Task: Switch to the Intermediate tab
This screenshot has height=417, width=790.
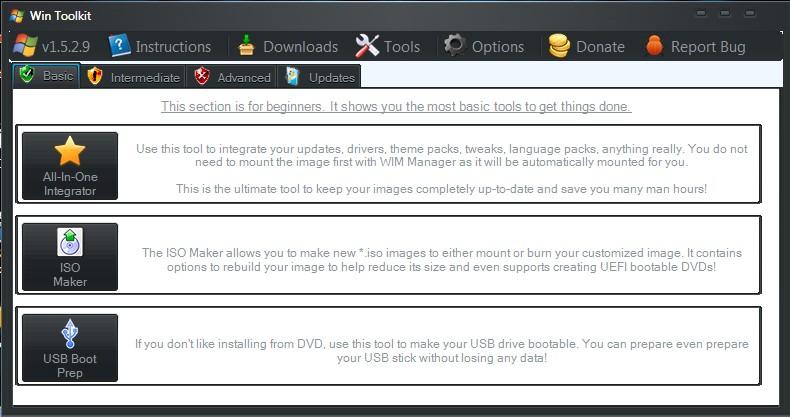Action: point(133,77)
